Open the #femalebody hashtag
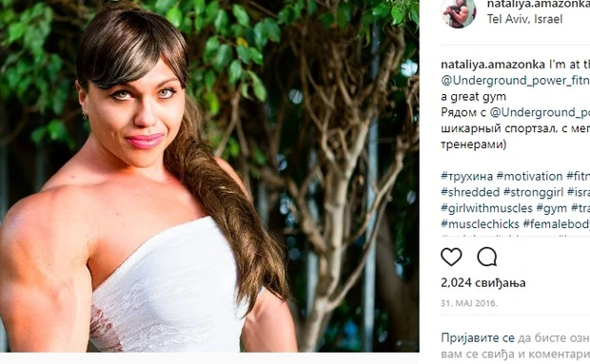The width and height of the screenshot is (590, 364). [x=557, y=224]
